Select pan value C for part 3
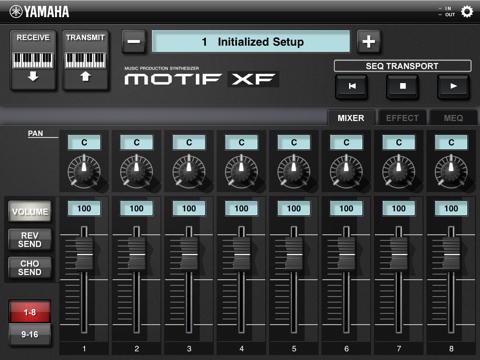480x360 pixels. pos(189,142)
